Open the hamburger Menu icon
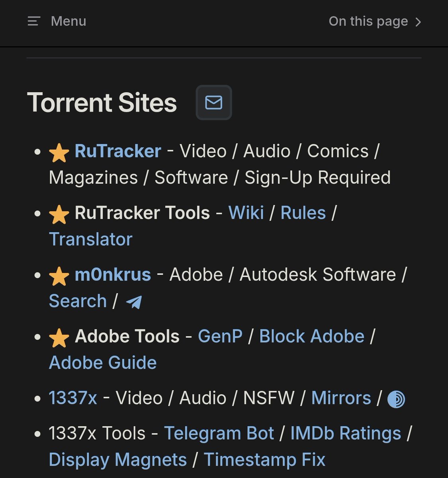The image size is (448, 478). (34, 21)
